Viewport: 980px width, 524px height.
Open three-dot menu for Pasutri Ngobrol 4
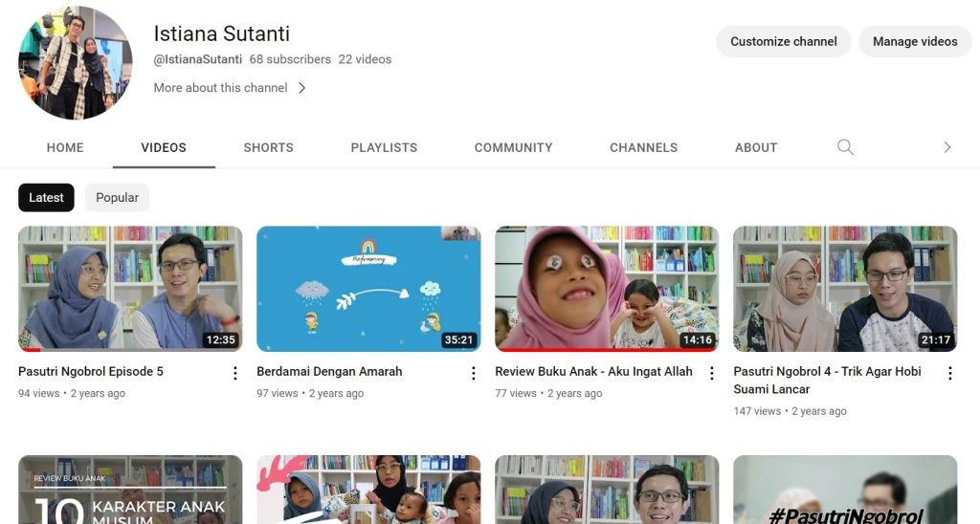pos(949,373)
